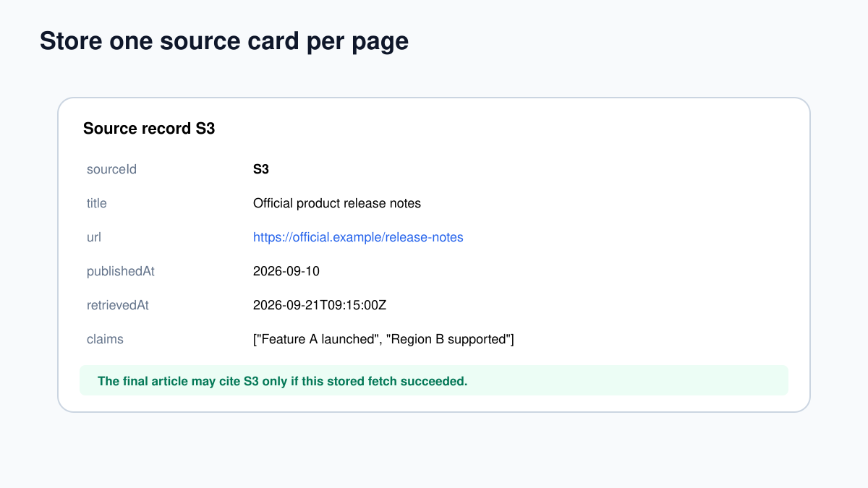Screen dimensions: 868x488
Task: Open the official.example release-notes link
Action: coord(358,237)
